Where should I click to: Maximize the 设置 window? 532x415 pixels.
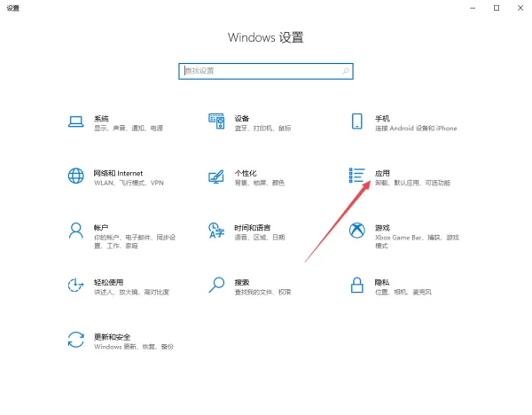(497, 8)
